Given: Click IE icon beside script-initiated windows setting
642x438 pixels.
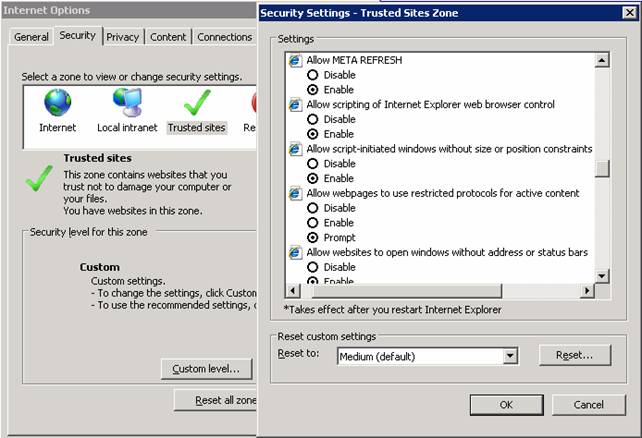Looking at the screenshot, I should pos(295,149).
